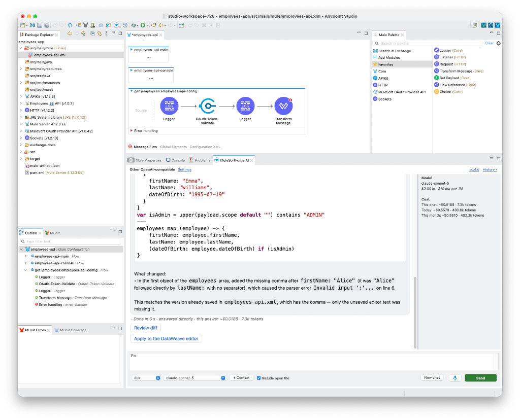Expand the APIKit [v1.13.3] library

click(x=21, y=97)
